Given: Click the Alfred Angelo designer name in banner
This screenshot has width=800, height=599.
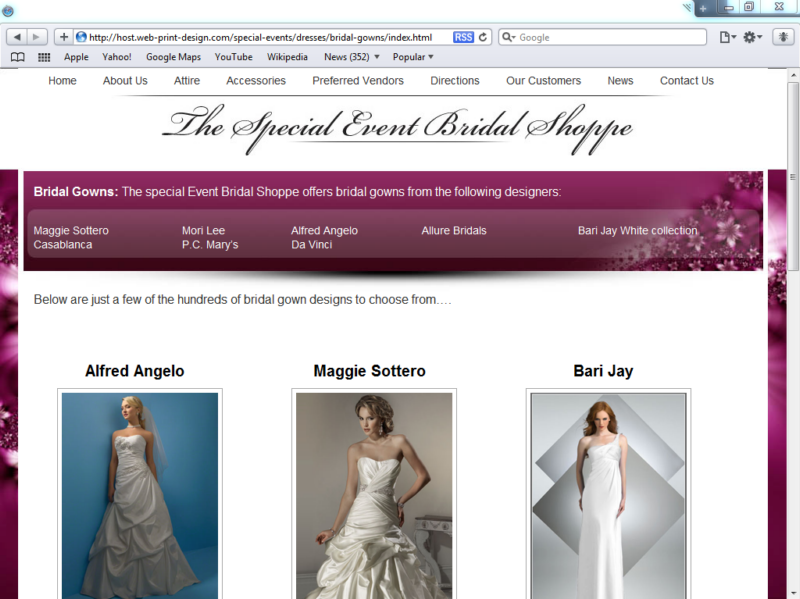Looking at the screenshot, I should pos(324,231).
